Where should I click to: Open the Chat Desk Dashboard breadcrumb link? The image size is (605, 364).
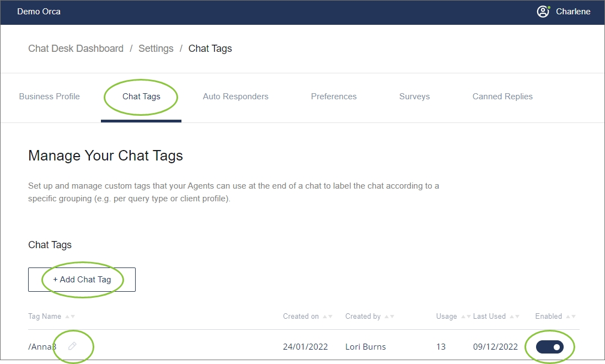pyautogui.click(x=76, y=49)
